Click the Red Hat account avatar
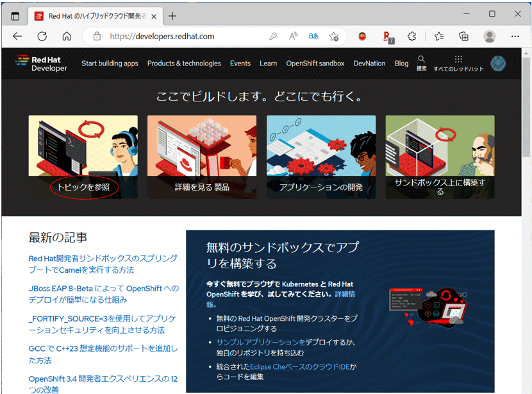This screenshot has height=394, width=532. (x=498, y=64)
